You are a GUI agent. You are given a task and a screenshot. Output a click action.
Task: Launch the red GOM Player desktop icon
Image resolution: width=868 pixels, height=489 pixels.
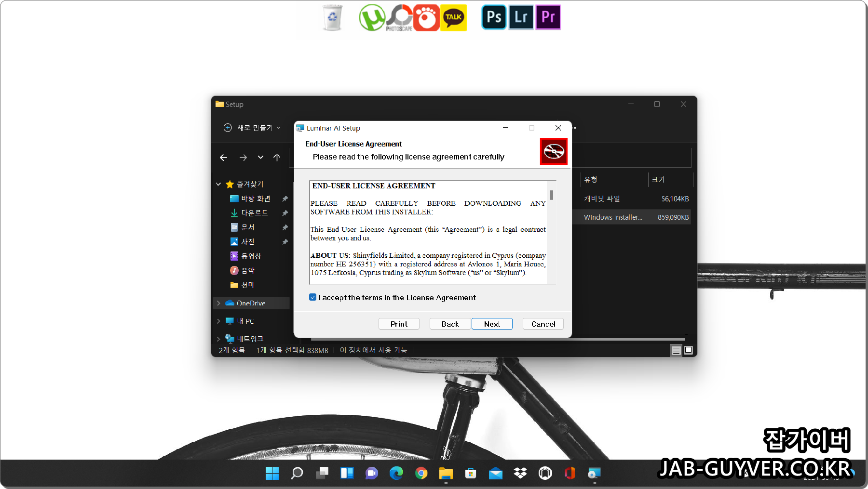426,18
